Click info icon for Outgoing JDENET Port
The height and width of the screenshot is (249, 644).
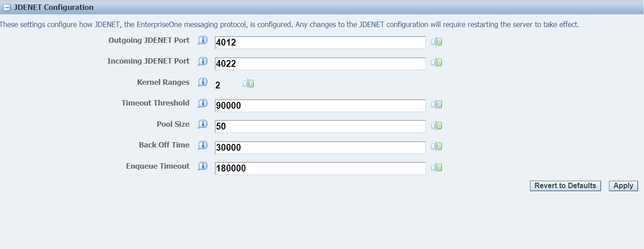(203, 41)
